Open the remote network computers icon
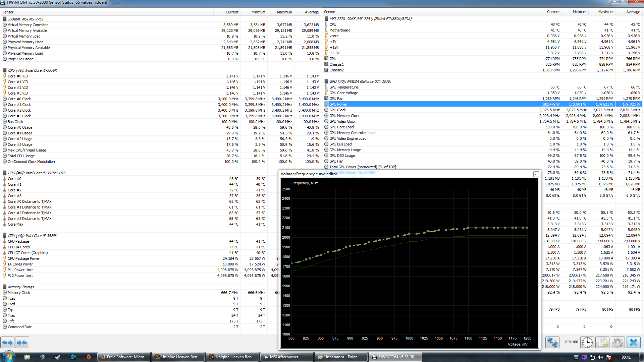Screen dimensions: 644x362 (x=552, y=343)
